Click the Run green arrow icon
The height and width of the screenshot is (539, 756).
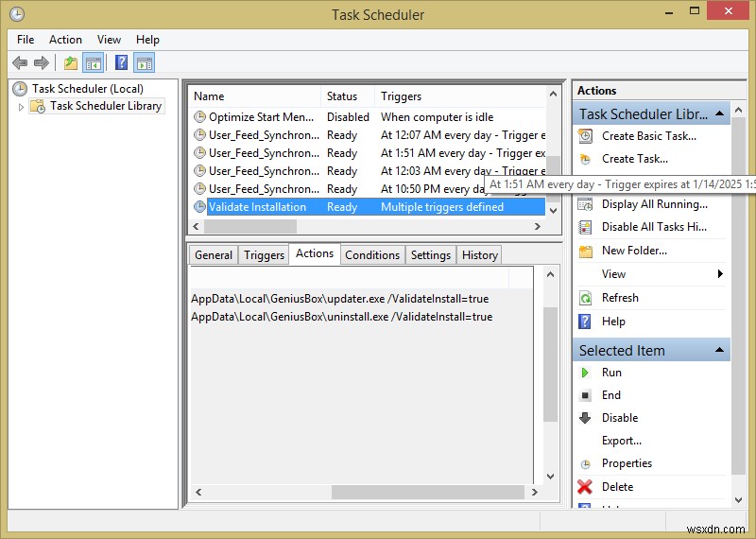(585, 373)
